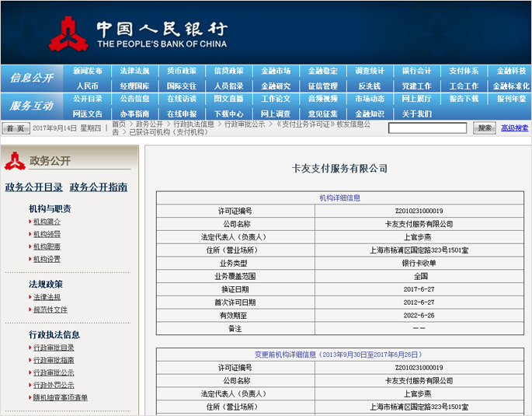Open 机构职责 sidebar link
This screenshot has width=532, height=416.
coord(47,247)
